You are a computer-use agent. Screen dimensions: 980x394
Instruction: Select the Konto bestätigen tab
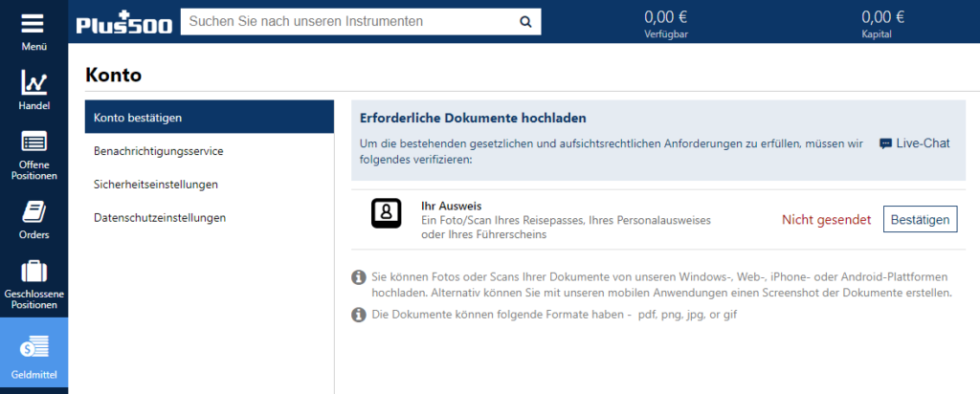(210, 117)
